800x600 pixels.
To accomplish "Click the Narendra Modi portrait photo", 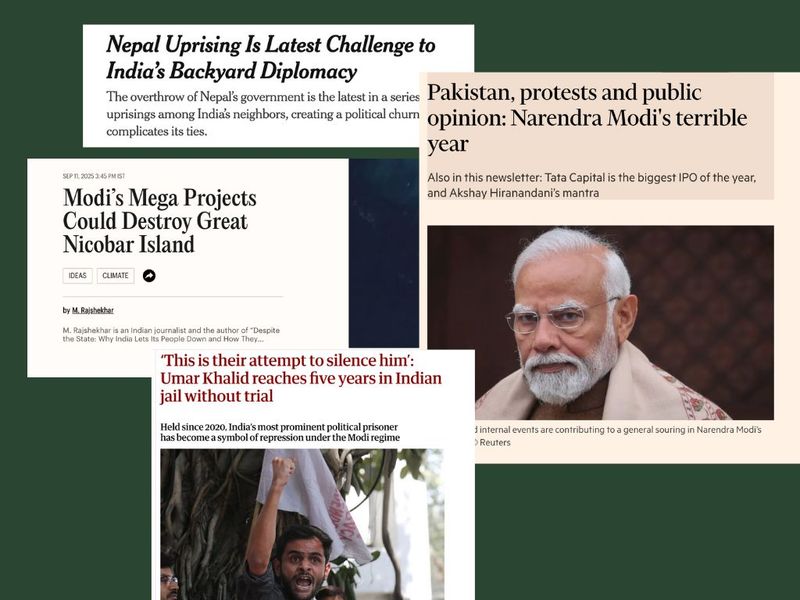I will tap(601, 322).
